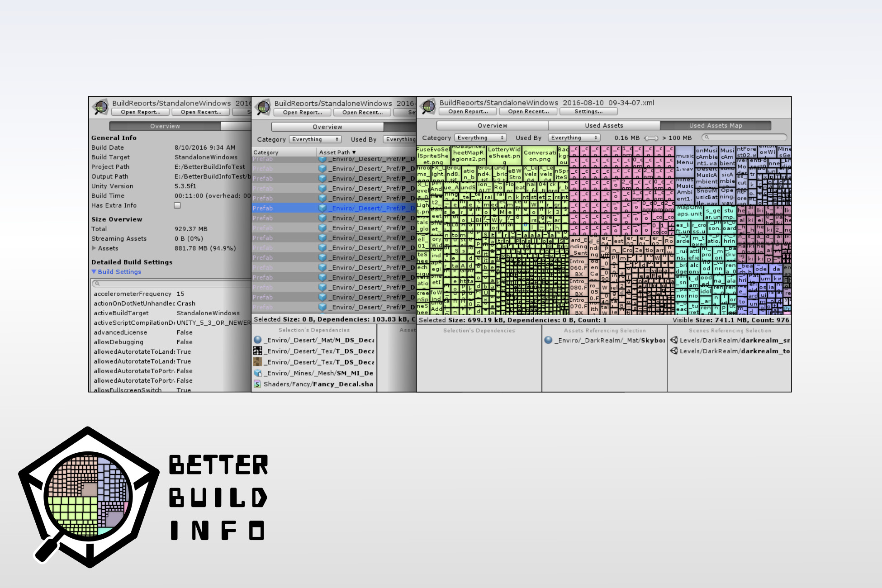Click the material sphere icon beside _DarkRealm/_Mat/Skybox
The image size is (882, 588).
click(x=549, y=340)
